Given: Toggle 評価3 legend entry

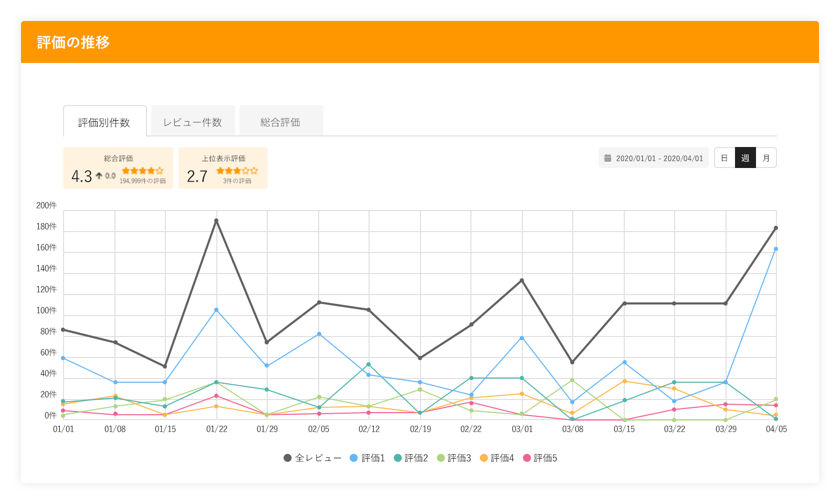Looking at the screenshot, I should tap(454, 458).
